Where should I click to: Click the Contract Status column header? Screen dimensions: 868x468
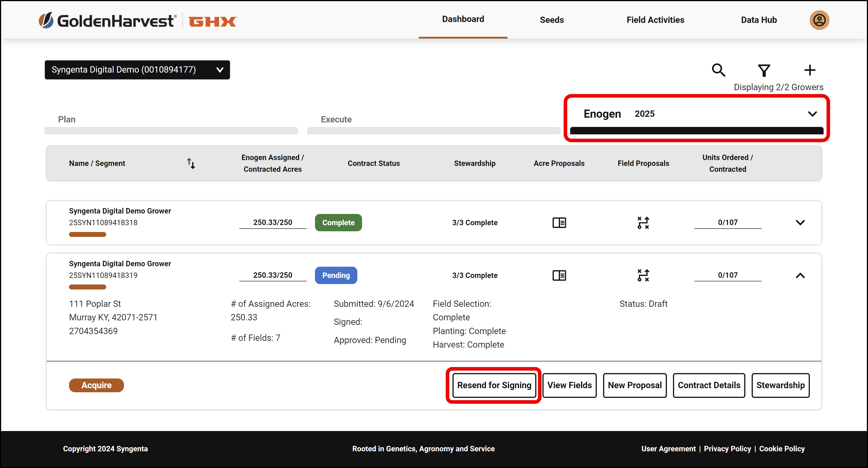pyautogui.click(x=374, y=163)
